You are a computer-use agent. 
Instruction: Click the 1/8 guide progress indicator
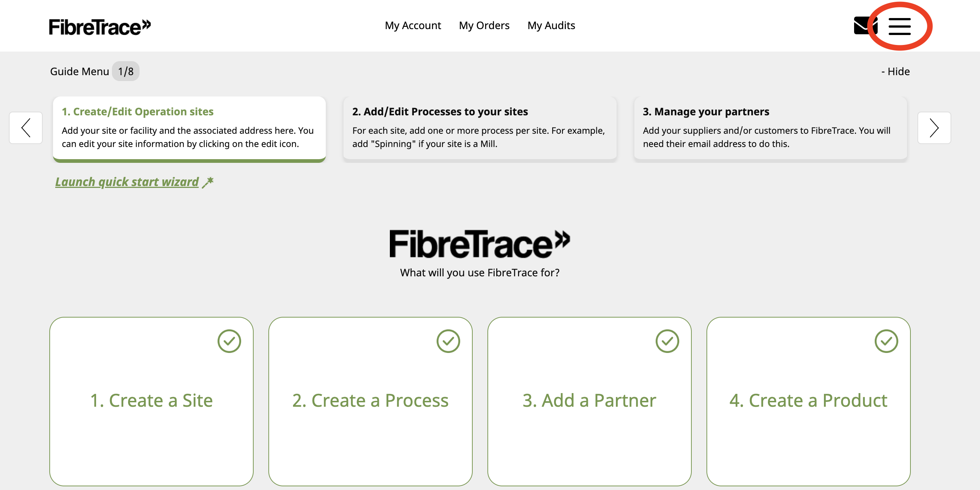tap(126, 71)
